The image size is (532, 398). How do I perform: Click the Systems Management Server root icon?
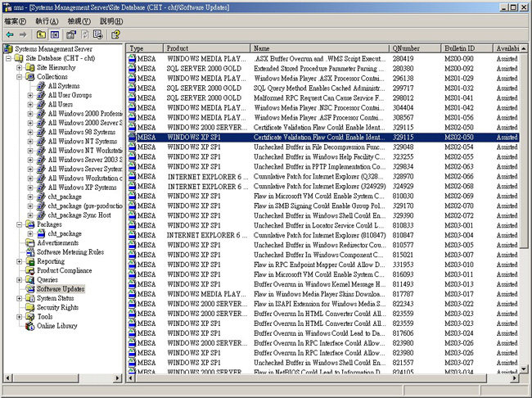pyautogui.click(x=8, y=49)
